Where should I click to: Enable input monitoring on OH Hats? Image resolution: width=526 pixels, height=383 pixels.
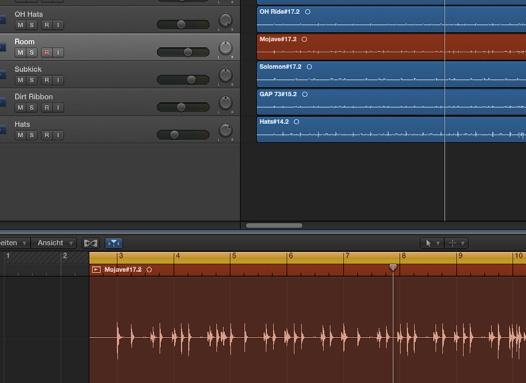[x=58, y=25]
